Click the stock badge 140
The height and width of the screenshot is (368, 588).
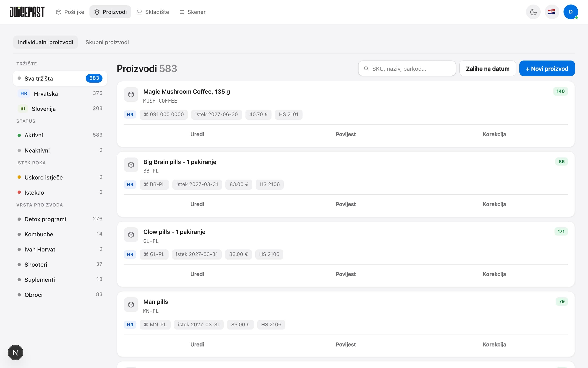point(560,91)
